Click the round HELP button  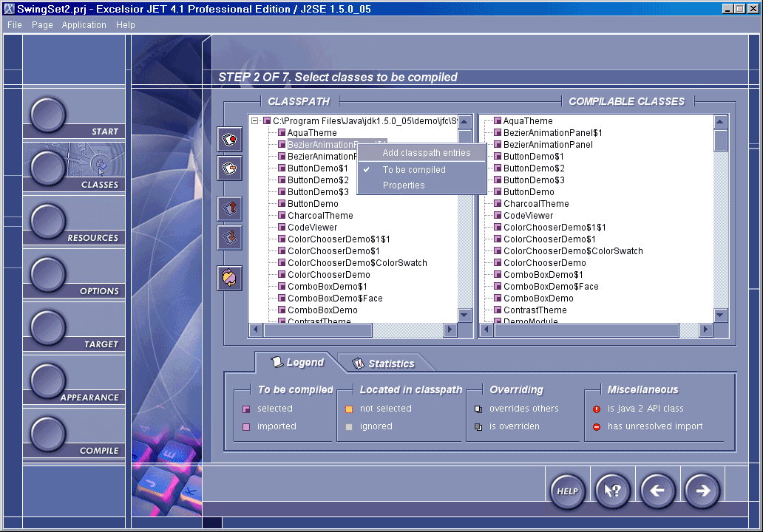(x=567, y=491)
